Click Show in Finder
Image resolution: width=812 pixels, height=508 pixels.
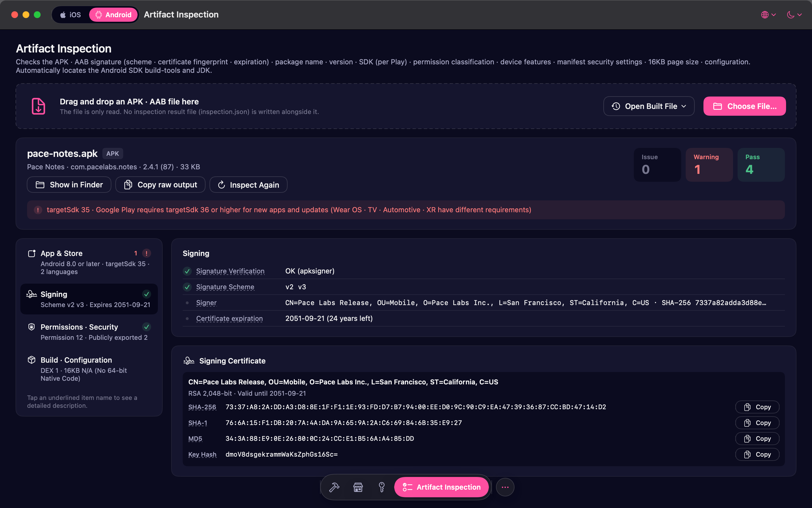(x=69, y=185)
